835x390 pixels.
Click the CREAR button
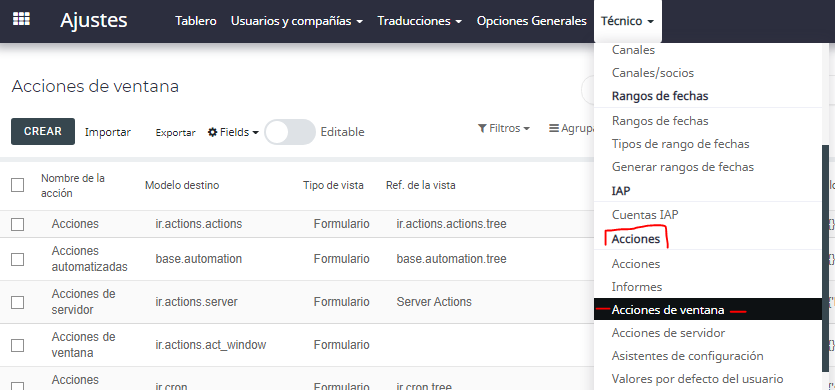(x=43, y=132)
